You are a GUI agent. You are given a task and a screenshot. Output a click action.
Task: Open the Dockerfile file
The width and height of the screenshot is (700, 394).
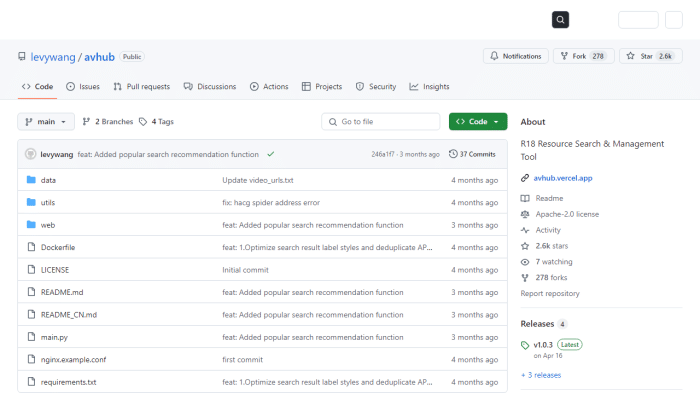tap(58, 248)
